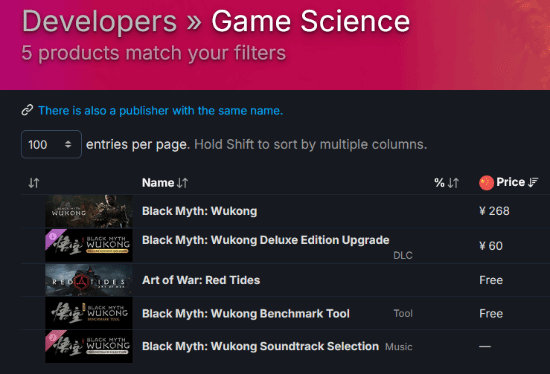Open Black Myth: Wukong Benchmark Tool link
550x374 pixels.
(246, 313)
